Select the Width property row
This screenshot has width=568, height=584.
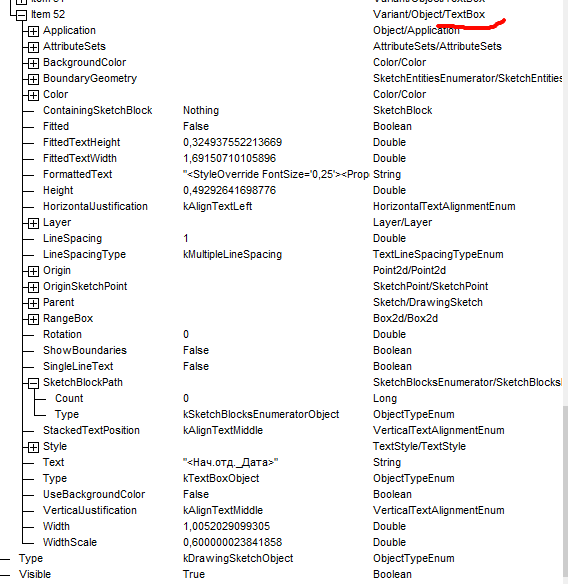[x=56, y=527]
